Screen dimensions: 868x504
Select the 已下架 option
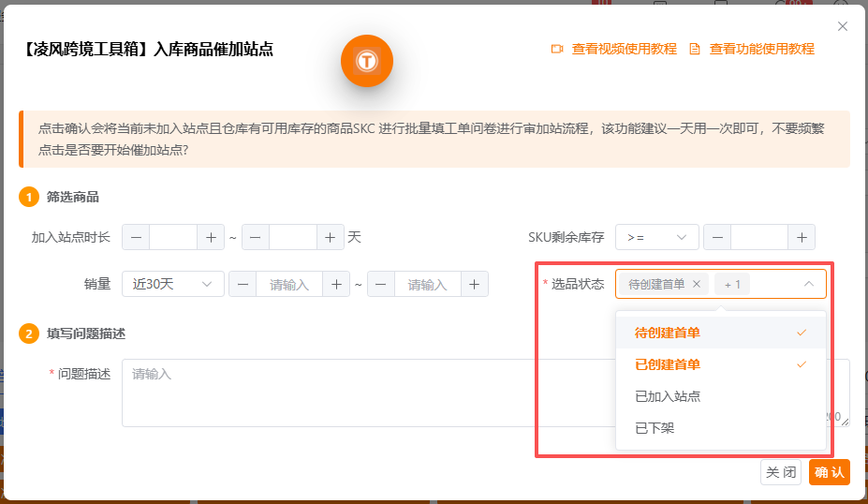(x=721, y=428)
